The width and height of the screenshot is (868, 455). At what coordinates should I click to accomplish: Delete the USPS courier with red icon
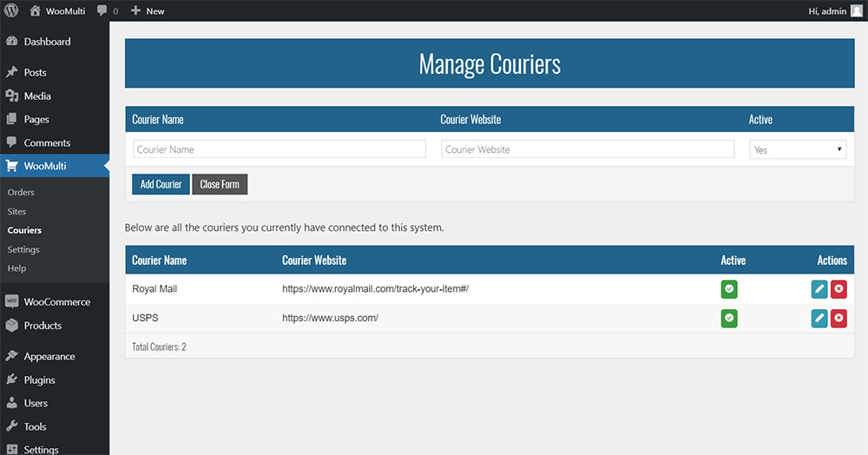coord(838,319)
